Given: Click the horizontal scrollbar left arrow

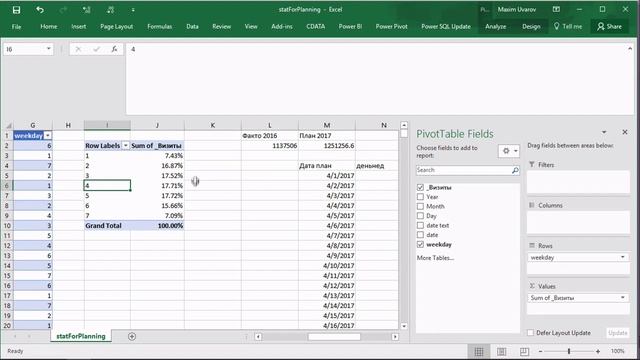Looking at the screenshot, I should 258,337.
